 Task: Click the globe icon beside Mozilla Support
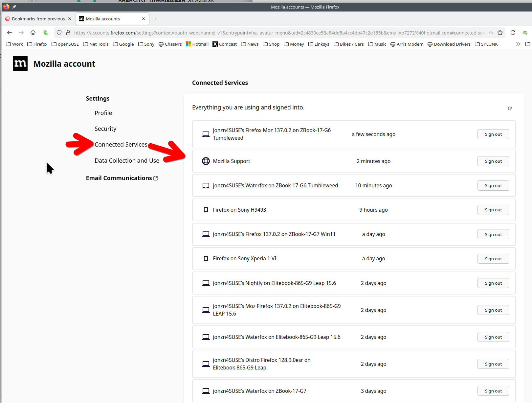click(x=206, y=161)
